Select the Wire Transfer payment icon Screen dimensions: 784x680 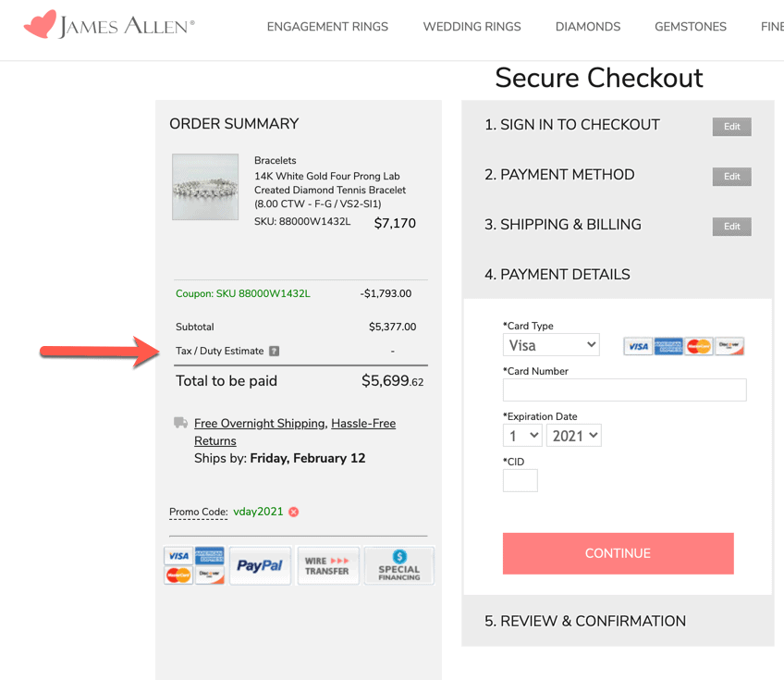click(x=327, y=565)
